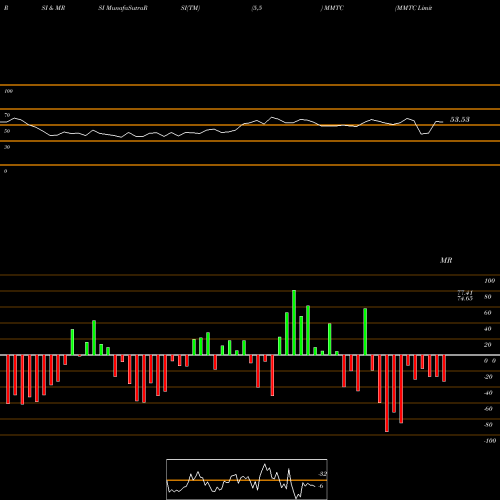Click MR axis label -100

490,441
